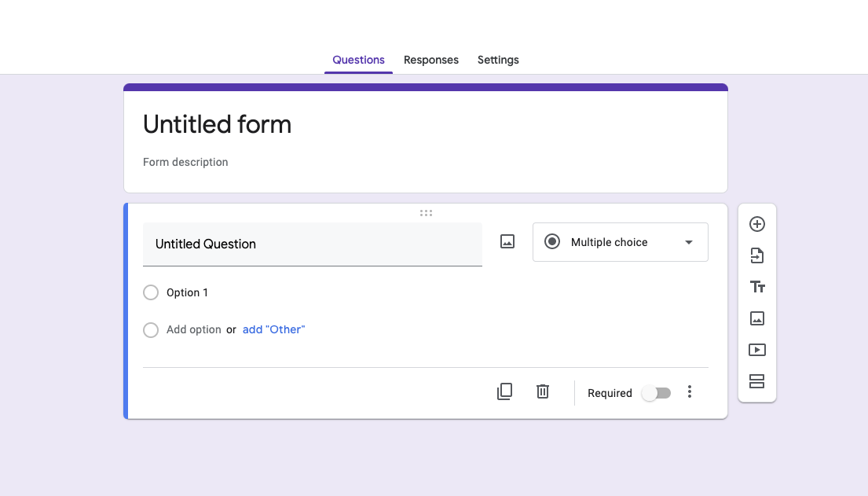
Task: Insert image next to question title
Action: pos(507,242)
